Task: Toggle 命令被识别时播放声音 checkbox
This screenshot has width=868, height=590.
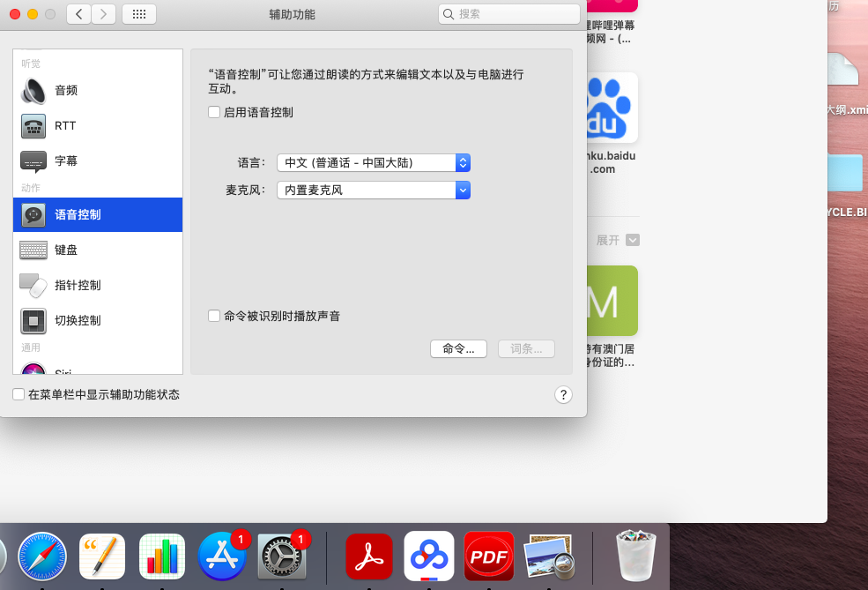Action: [214, 316]
